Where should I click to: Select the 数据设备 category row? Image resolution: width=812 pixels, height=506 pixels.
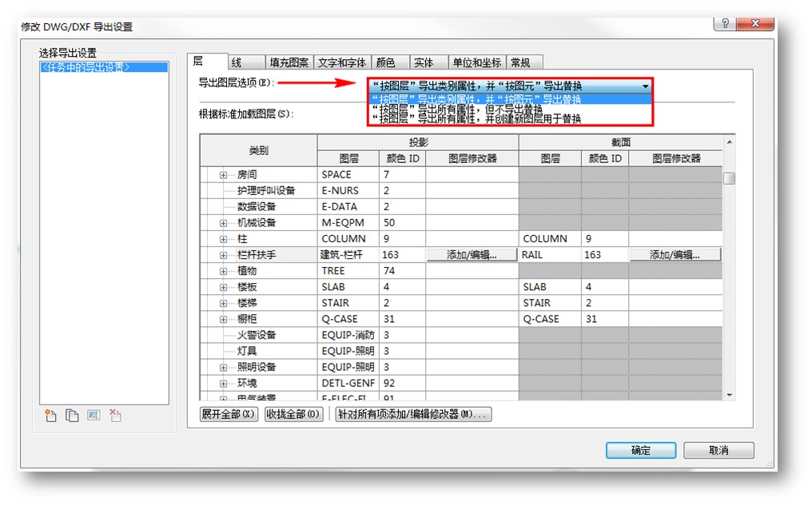pyautogui.click(x=258, y=207)
